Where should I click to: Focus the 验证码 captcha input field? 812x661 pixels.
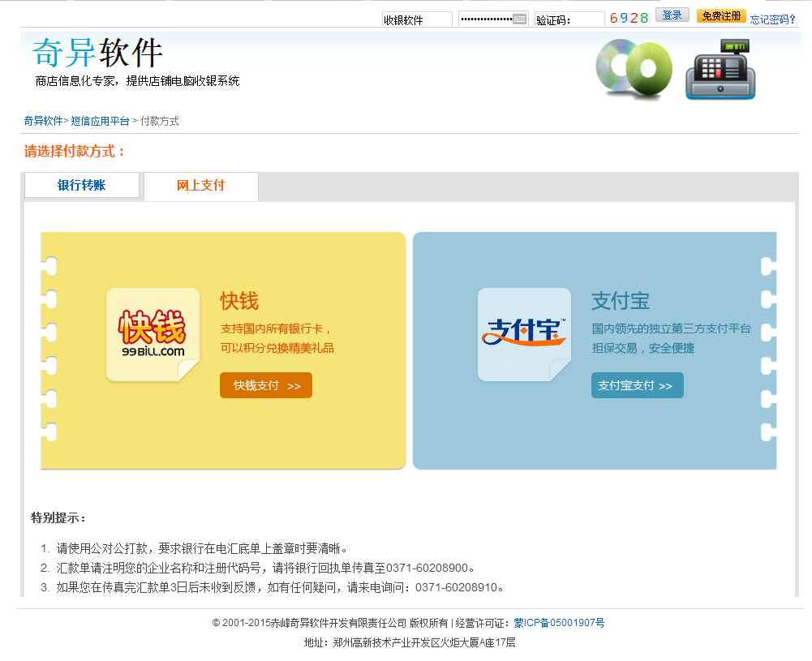(x=569, y=19)
